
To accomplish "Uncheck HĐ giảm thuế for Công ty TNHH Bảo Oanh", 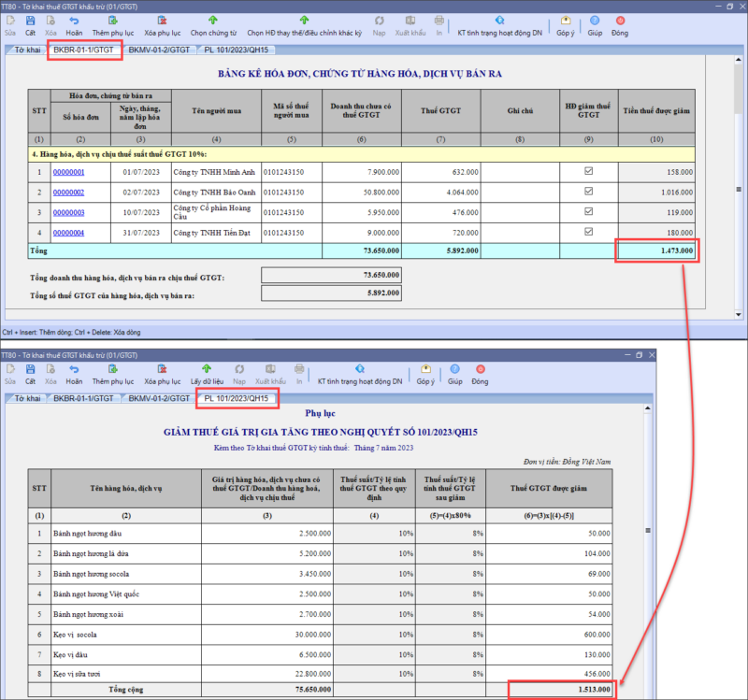I will [588, 192].
